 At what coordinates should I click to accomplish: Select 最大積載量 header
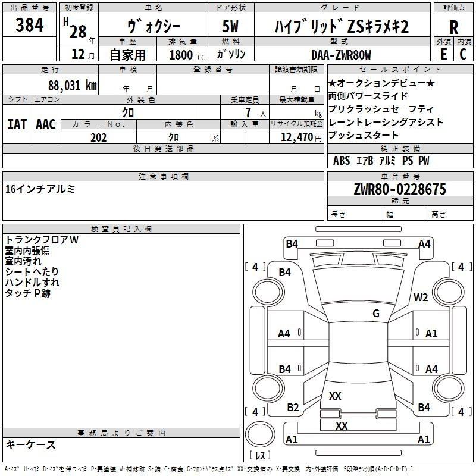click(296, 99)
